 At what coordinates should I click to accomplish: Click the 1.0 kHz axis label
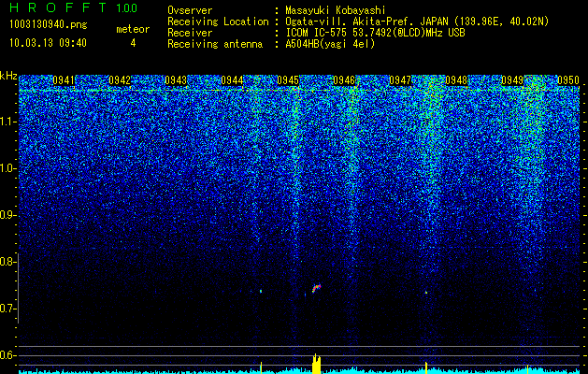point(8,168)
